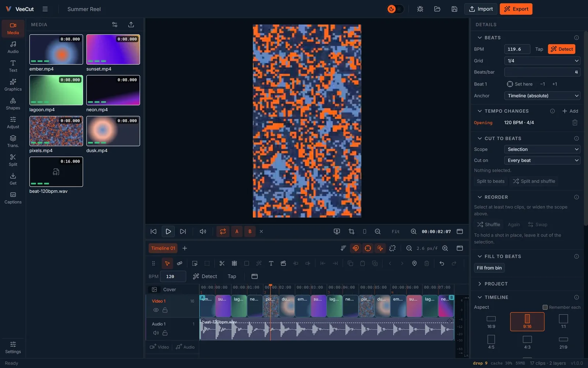Click the scissors split icon in timeline toolbar
Screen dimensions: 588x368
[x=222, y=263]
